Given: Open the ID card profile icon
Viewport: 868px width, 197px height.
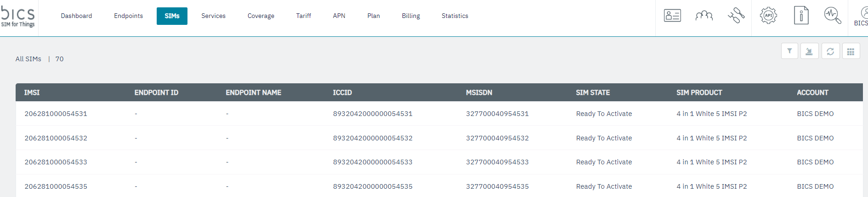Looking at the screenshot, I should [672, 16].
